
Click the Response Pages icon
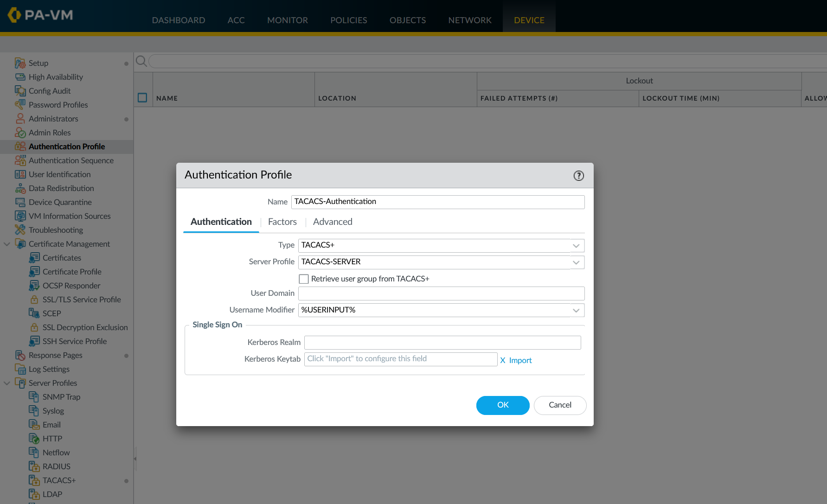[20, 355]
